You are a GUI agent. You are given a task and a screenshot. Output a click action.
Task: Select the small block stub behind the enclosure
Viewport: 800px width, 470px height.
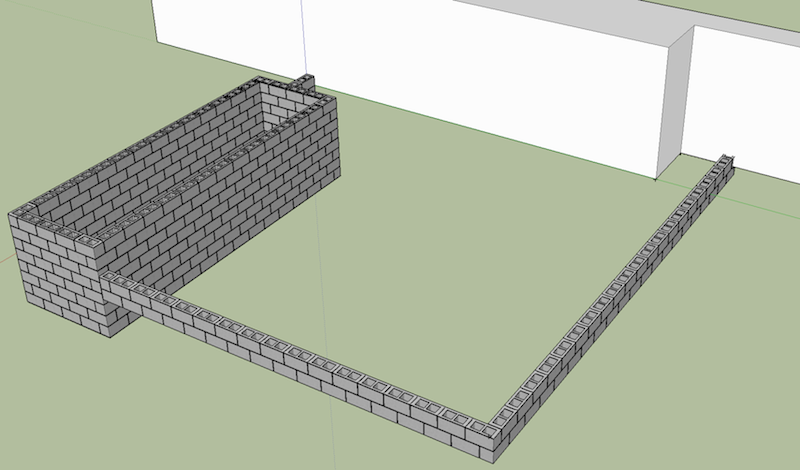(x=305, y=82)
